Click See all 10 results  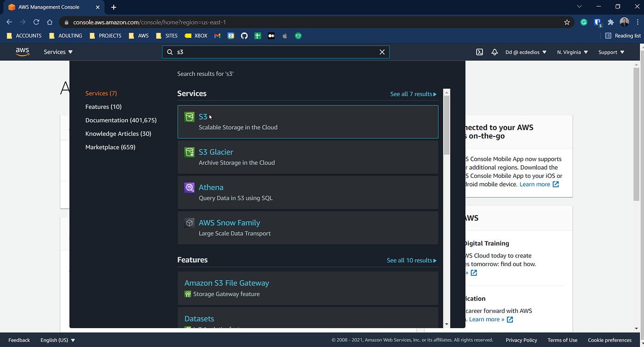click(411, 260)
